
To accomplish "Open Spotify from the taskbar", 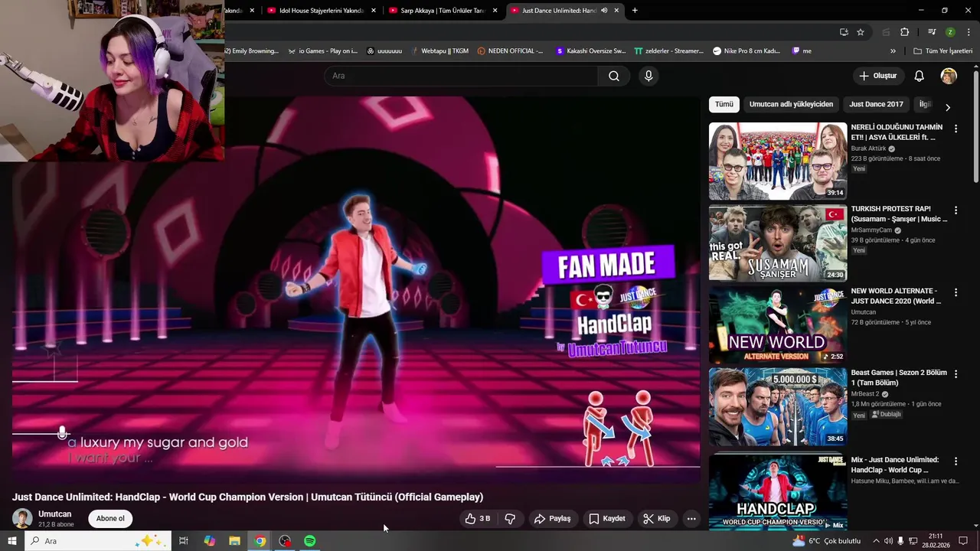I will point(310,541).
